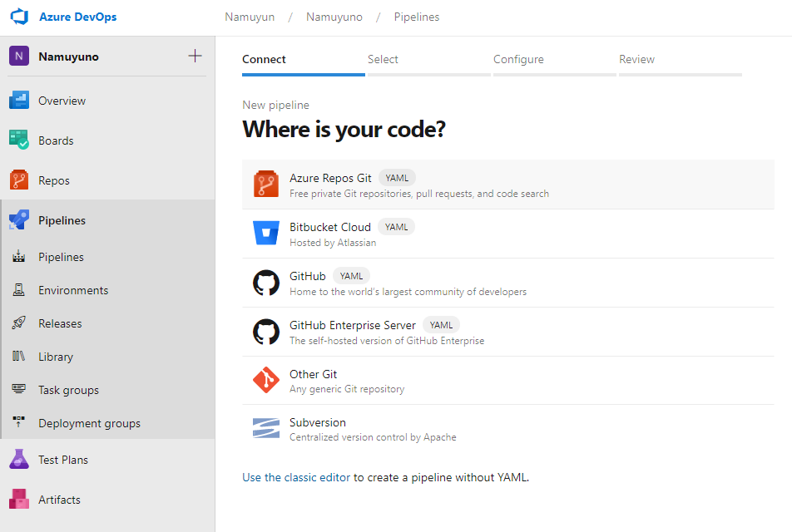
Task: Click the Namuyun organization breadcrumb
Action: click(250, 17)
